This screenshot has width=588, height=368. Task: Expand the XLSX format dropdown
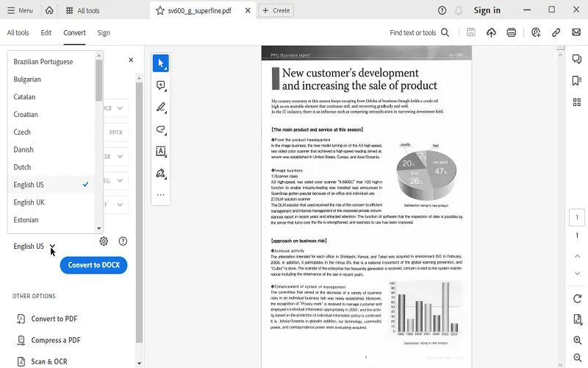tap(120, 157)
